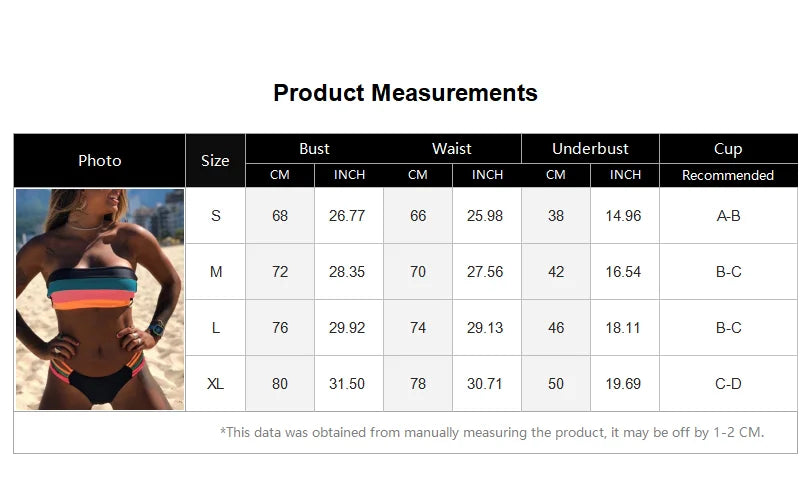Click the Cup column header
Image resolution: width=810 pixels, height=482 pixels.
(728, 148)
